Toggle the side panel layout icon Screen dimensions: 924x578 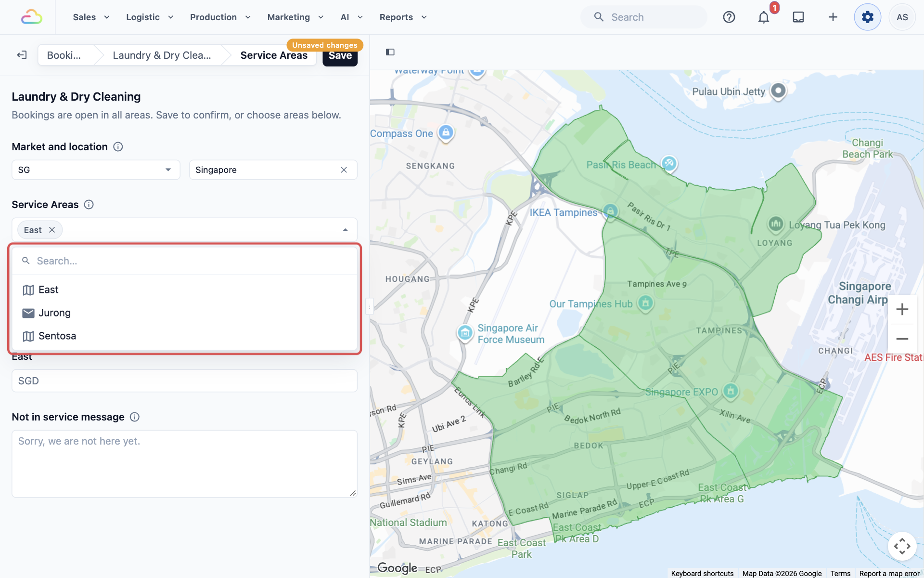pos(390,52)
